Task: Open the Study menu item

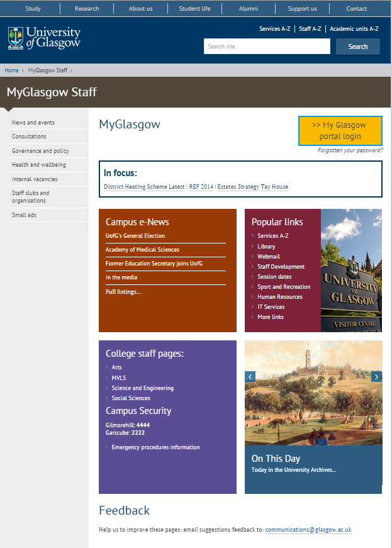Action: point(33,8)
